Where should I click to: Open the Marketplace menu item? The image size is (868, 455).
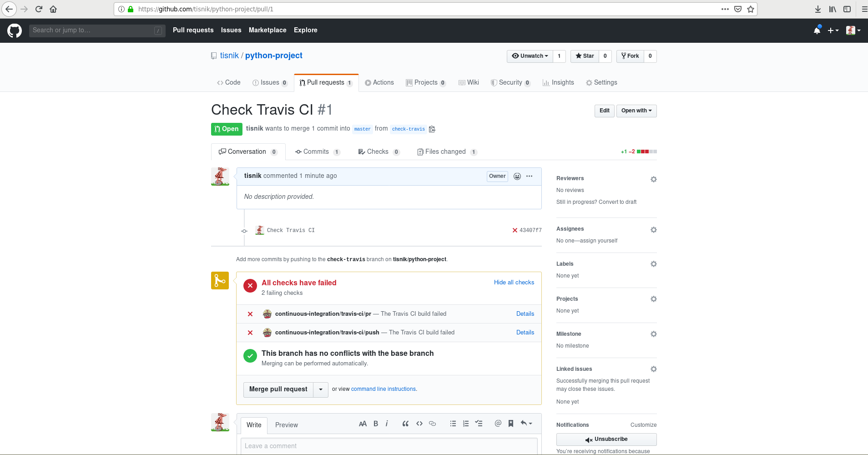coord(267,30)
